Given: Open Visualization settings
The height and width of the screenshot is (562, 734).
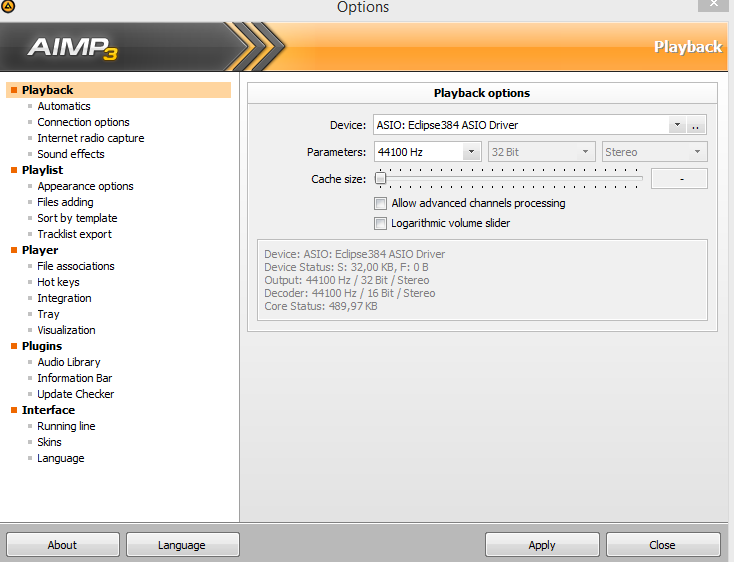Looking at the screenshot, I should click(66, 330).
